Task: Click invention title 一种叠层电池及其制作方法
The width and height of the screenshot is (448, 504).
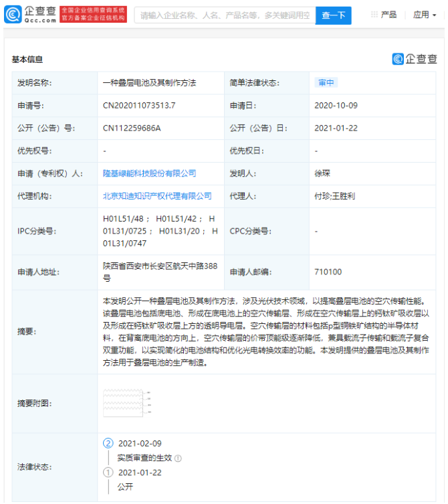Action: pos(149,83)
